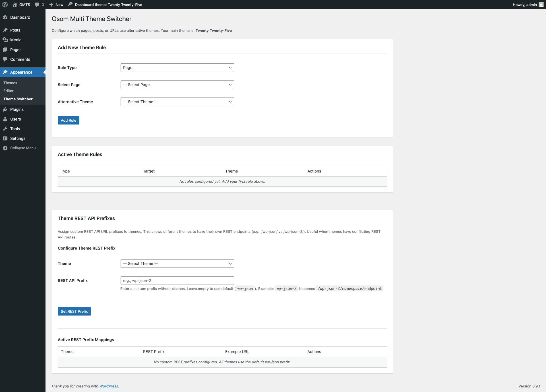The width and height of the screenshot is (546, 392).
Task: Click the Plugins plug icon
Action: pos(5,109)
